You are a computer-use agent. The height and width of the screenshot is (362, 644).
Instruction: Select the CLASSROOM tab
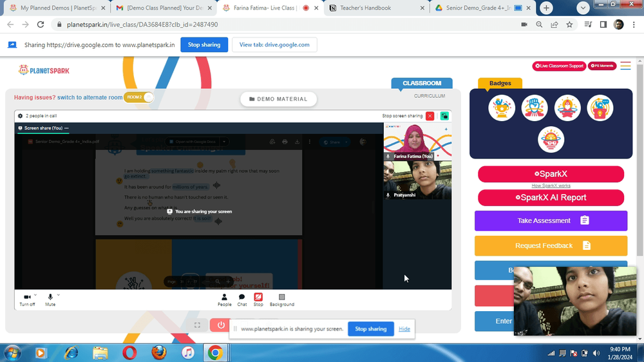point(422,83)
